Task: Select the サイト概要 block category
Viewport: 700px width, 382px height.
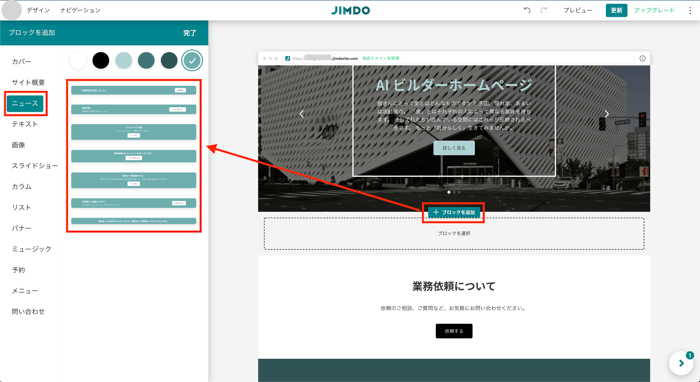Action: pyautogui.click(x=28, y=83)
